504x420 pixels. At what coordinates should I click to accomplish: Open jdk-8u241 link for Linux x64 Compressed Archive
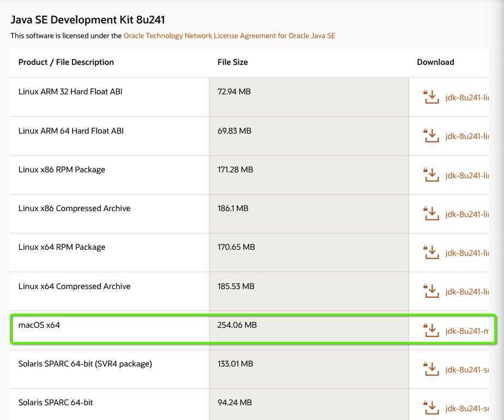pyautogui.click(x=467, y=292)
